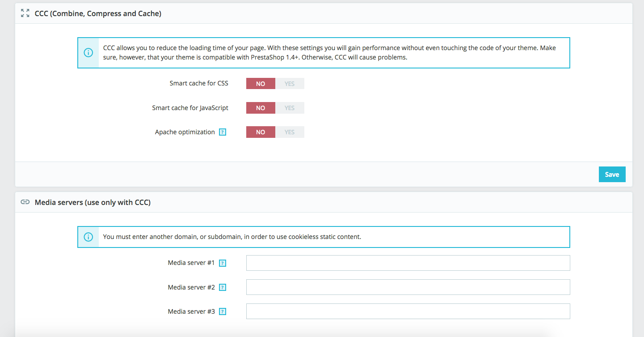
Task: Click the info icon in media servers notice
Action: pos(88,237)
